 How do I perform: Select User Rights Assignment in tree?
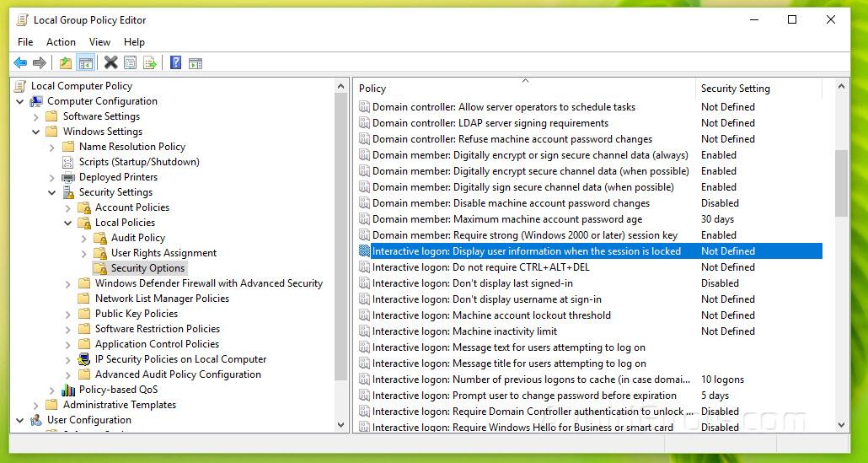click(163, 253)
